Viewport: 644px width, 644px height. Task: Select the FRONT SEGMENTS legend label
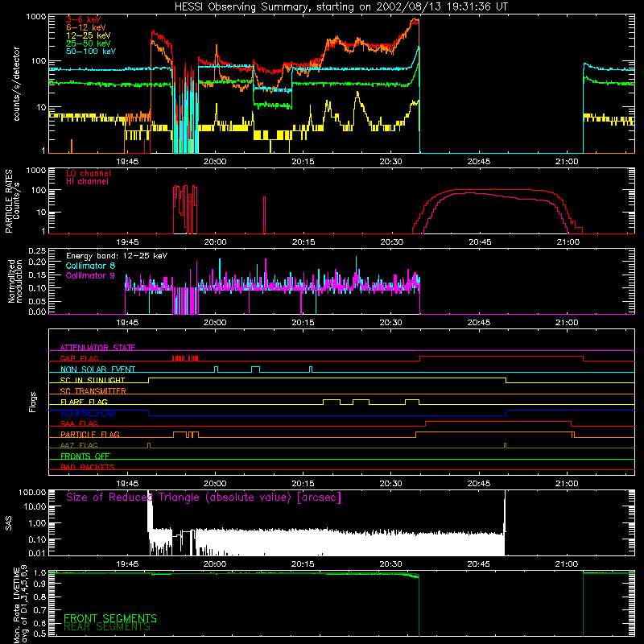(x=110, y=618)
